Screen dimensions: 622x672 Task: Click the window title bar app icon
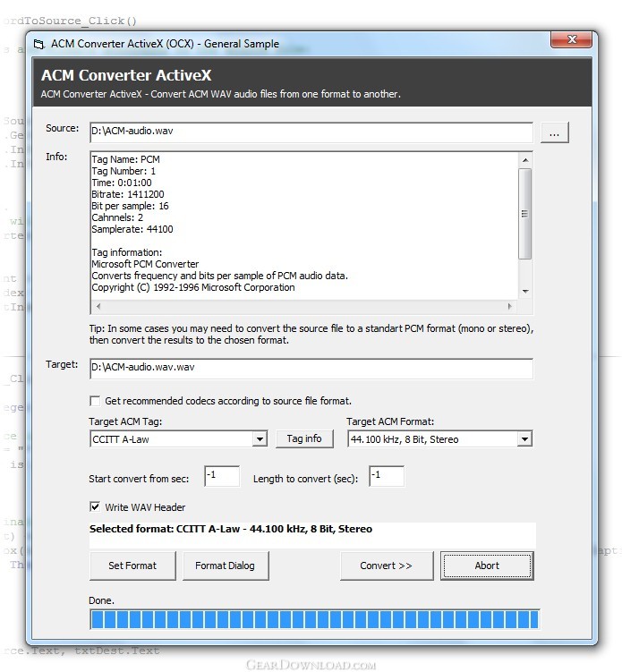pyautogui.click(x=39, y=44)
